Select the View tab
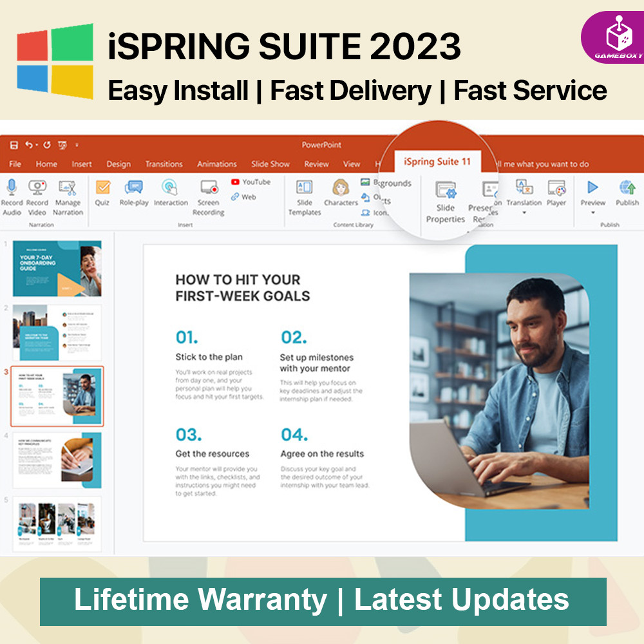Viewport: 644px width, 644px height. (352, 164)
